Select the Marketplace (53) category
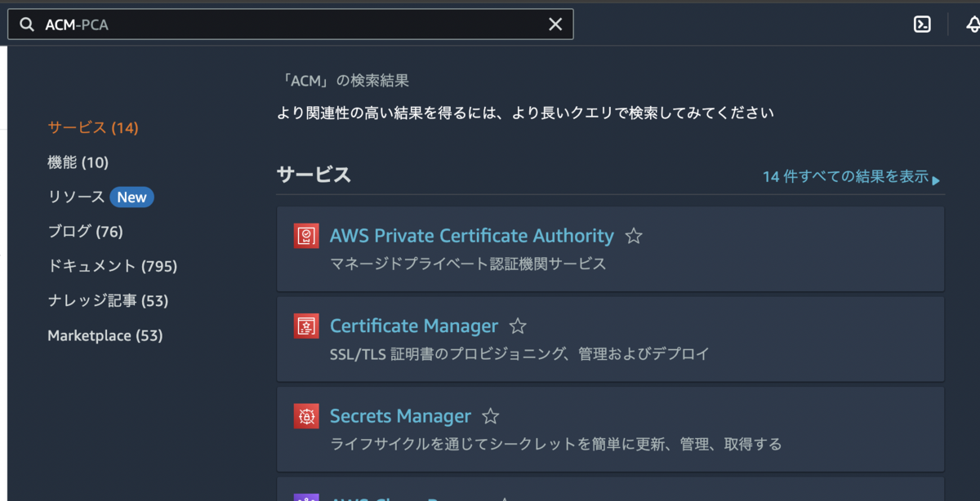The height and width of the screenshot is (501, 980). tap(105, 335)
